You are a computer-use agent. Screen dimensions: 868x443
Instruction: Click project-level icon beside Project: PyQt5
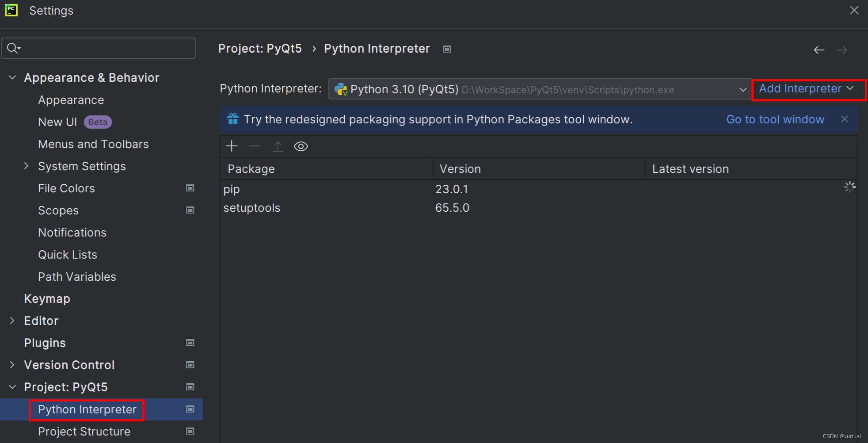tap(190, 387)
